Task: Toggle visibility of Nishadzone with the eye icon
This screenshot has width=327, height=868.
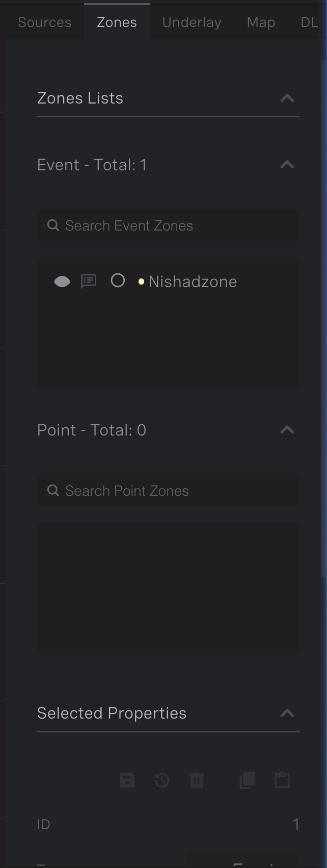Action: 62,281
